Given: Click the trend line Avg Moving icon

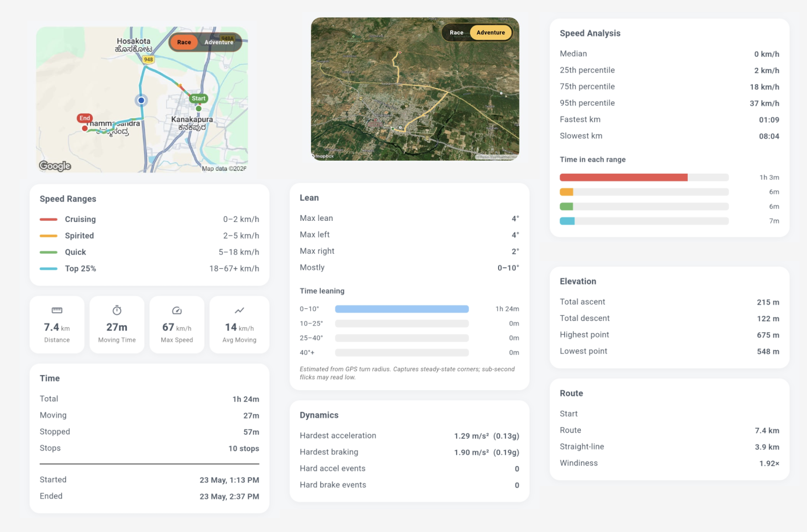Looking at the screenshot, I should tap(240, 311).
